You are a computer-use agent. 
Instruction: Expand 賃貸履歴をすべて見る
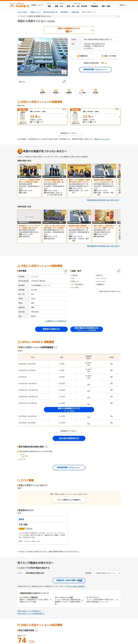click(69, 431)
